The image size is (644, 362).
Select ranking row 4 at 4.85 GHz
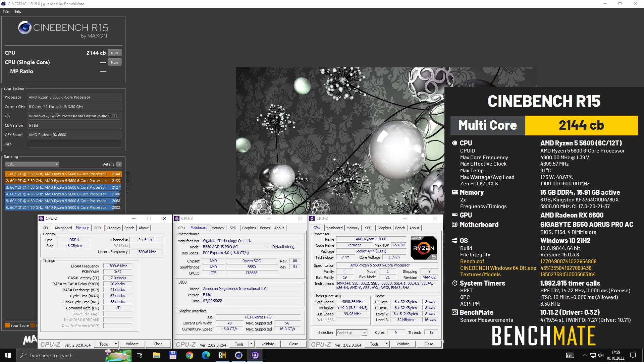point(63,194)
